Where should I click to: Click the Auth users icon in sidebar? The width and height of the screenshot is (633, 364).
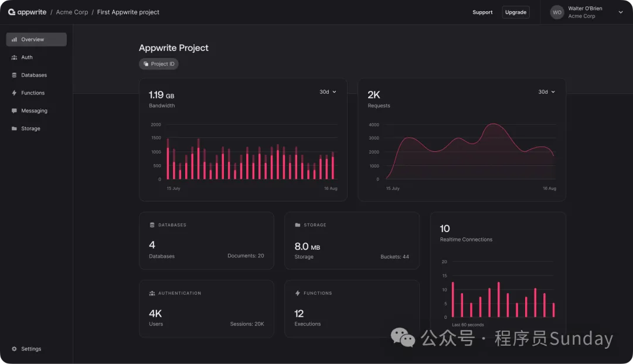click(x=15, y=57)
